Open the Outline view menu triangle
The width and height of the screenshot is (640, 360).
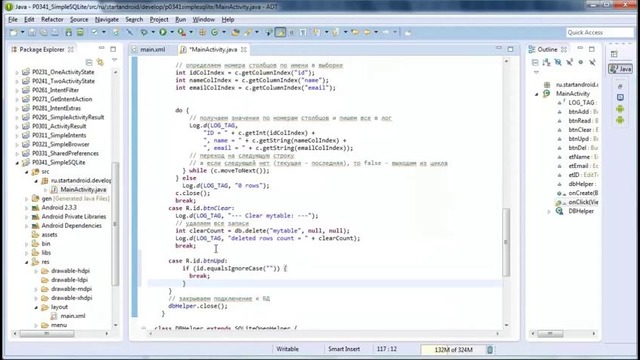click(x=536, y=72)
